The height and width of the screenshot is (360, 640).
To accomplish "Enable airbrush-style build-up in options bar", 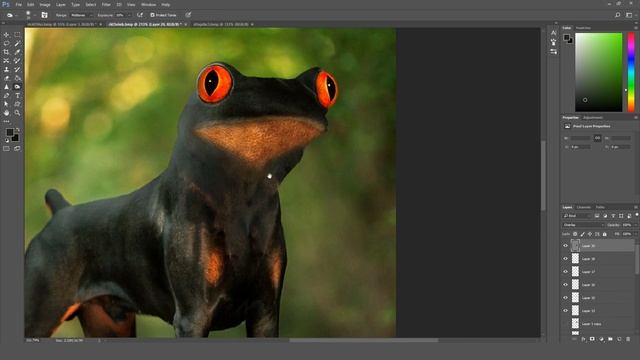I will click(140, 15).
